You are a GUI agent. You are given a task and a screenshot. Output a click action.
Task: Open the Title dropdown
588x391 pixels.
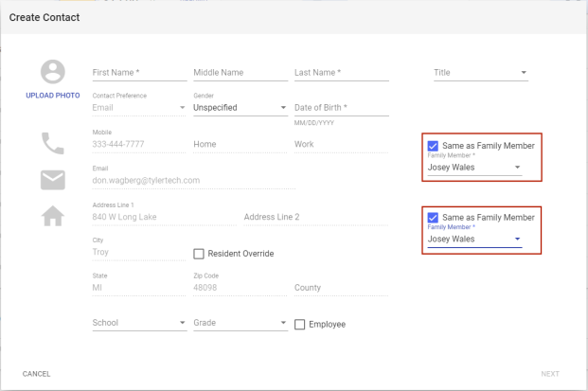click(480, 73)
